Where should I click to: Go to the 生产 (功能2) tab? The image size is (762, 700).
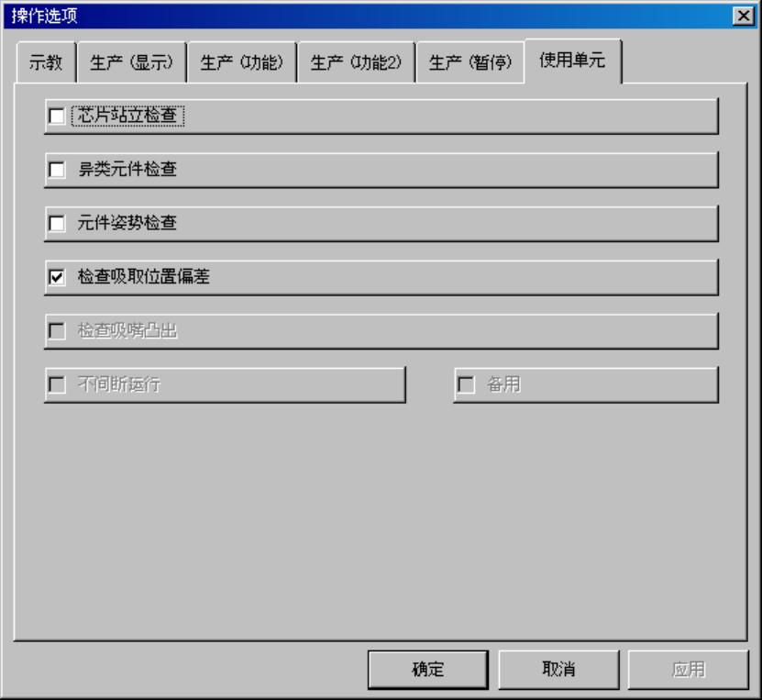[356, 62]
